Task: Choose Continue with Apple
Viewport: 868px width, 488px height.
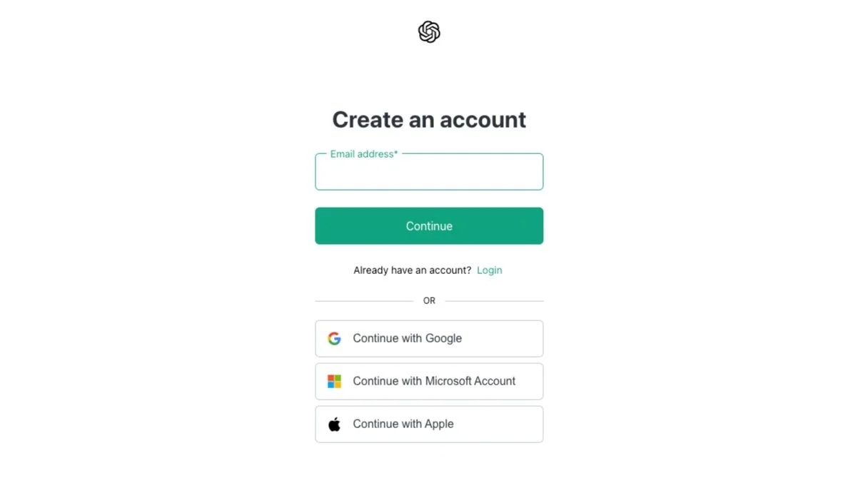Action: (428, 424)
